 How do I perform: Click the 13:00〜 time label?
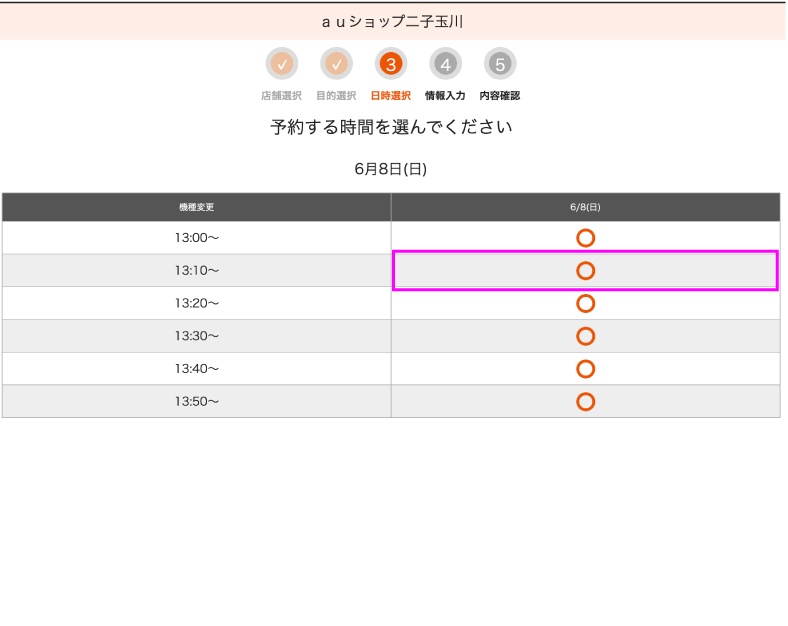[196, 238]
